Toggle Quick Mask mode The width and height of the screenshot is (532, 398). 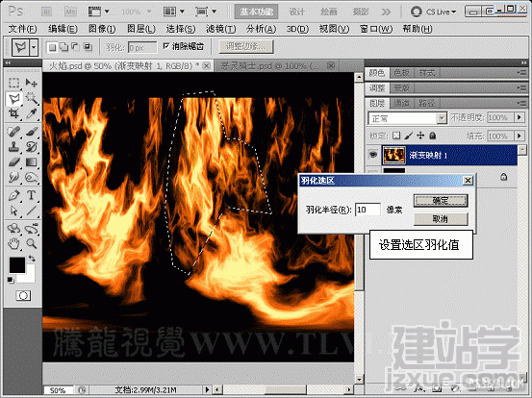coord(23,296)
